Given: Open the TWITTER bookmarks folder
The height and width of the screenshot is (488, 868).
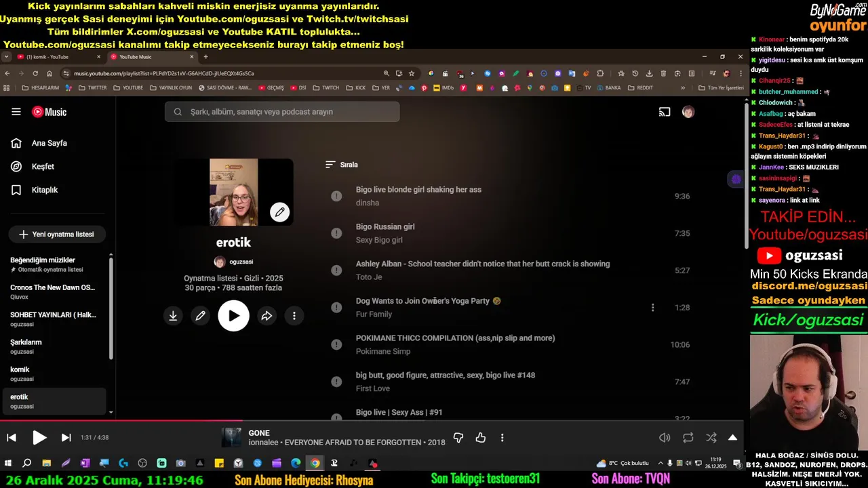Looking at the screenshot, I should coord(93,87).
